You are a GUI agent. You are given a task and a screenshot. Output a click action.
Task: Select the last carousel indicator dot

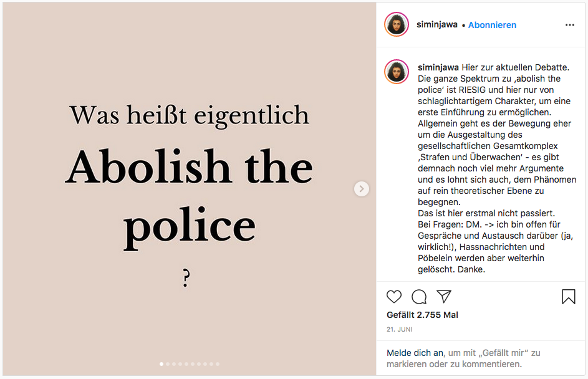217,363
